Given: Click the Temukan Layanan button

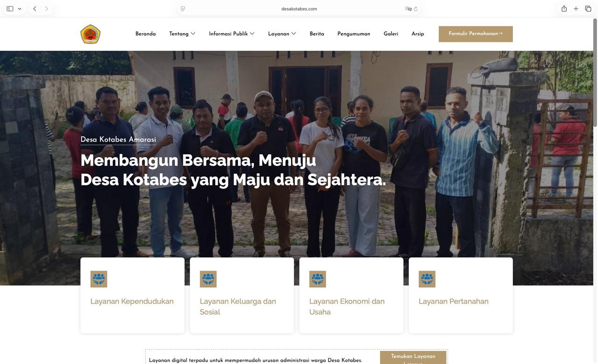Looking at the screenshot, I should click(413, 357).
